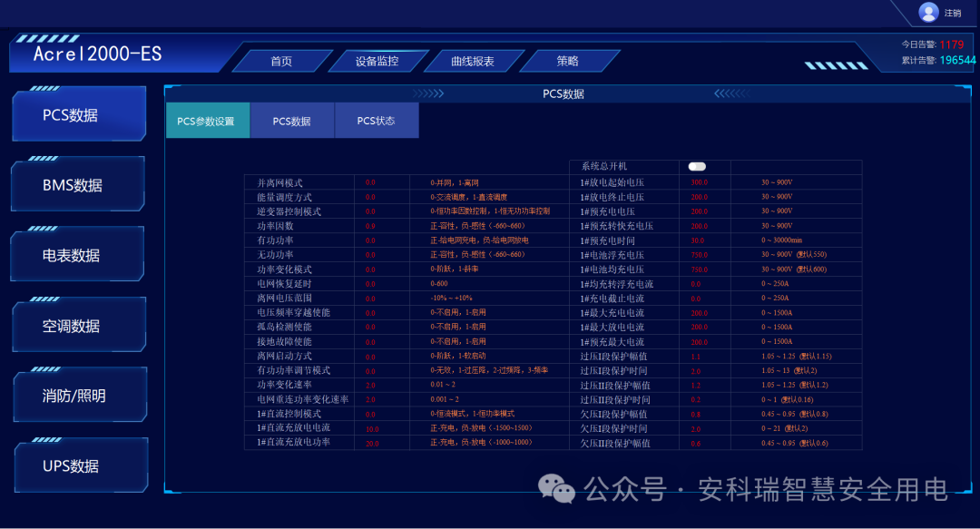Click the 功率变化模式 row label
980x529 pixels.
(284, 269)
